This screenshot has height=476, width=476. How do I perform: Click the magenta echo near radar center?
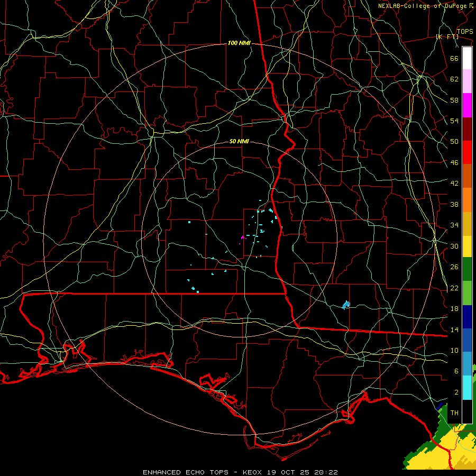243,238
